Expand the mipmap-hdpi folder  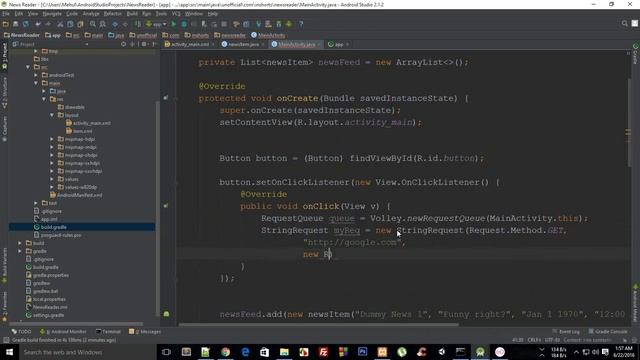(x=52, y=139)
